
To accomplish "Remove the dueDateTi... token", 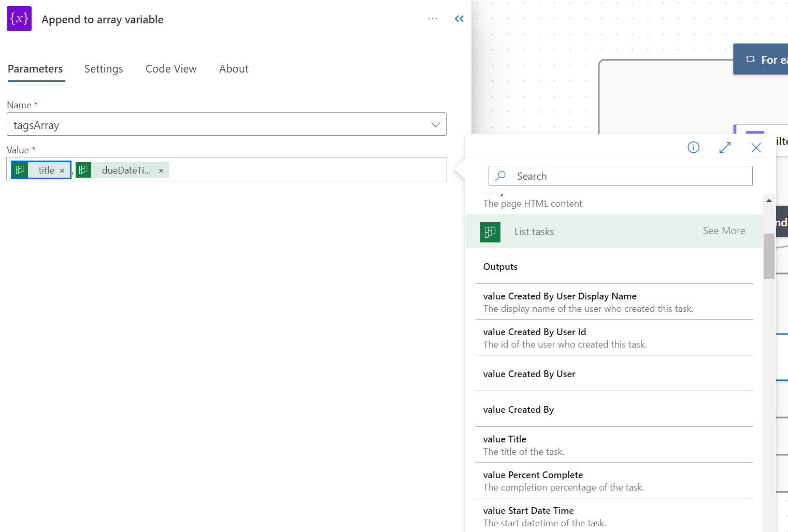I will click(161, 170).
